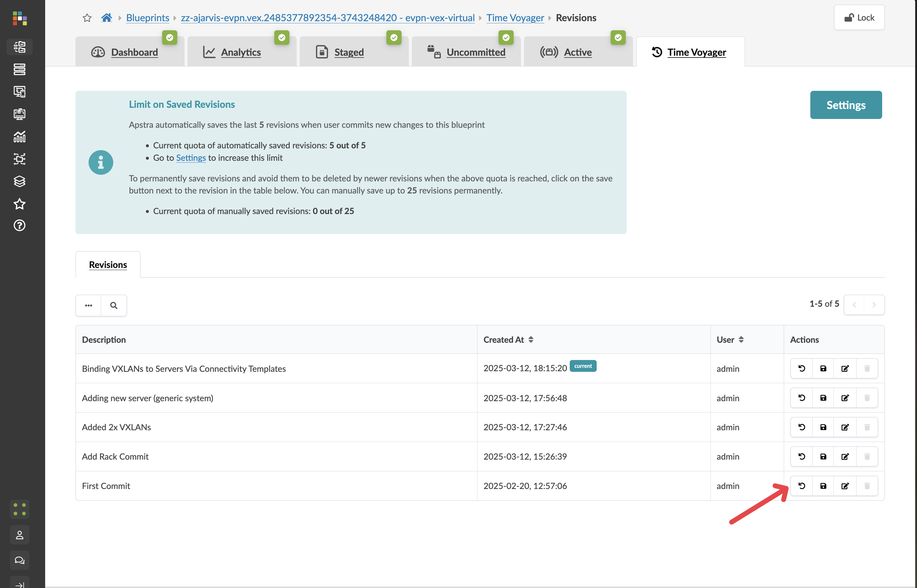Open the Analytics tab
Image resolution: width=917 pixels, height=588 pixels.
[x=241, y=52]
